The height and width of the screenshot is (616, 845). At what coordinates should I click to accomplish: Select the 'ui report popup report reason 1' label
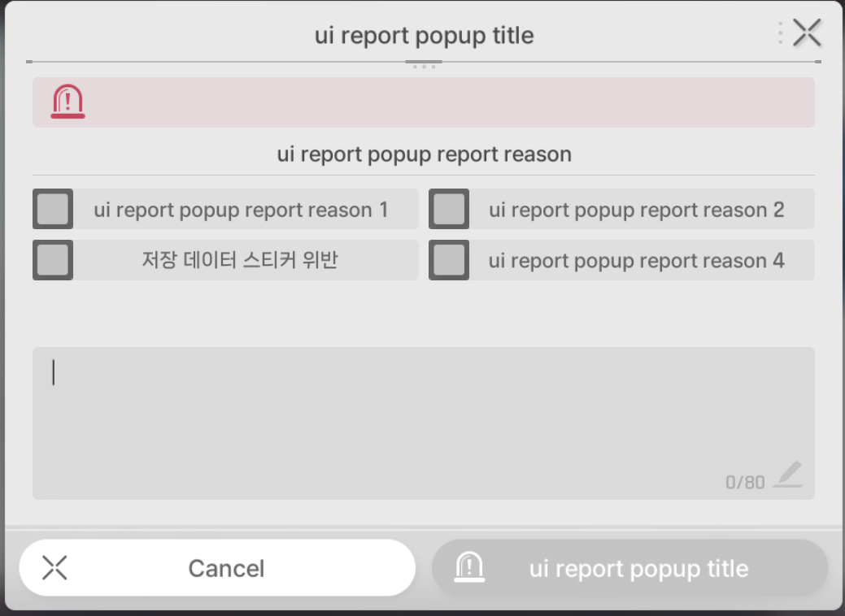point(241,210)
